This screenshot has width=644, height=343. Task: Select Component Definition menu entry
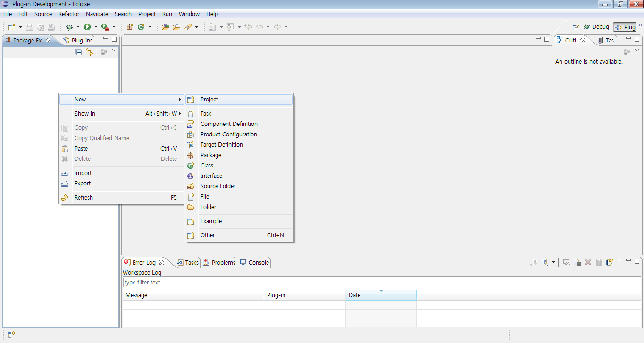239,124
